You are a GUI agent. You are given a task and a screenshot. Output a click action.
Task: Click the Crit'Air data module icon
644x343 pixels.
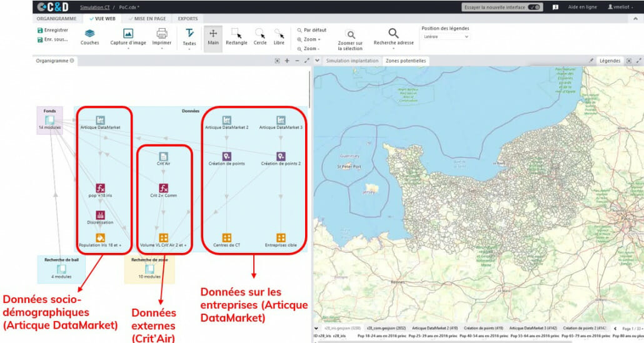click(x=163, y=156)
